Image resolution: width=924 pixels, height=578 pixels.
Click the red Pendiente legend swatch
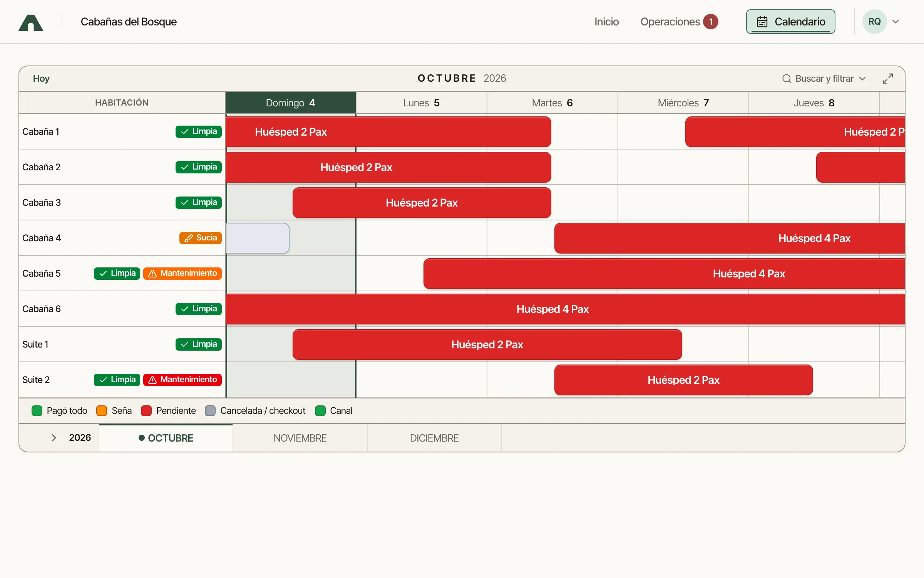[x=146, y=411]
